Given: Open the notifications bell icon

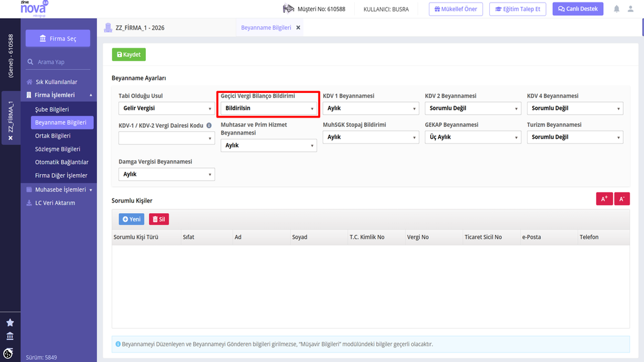Looking at the screenshot, I should (x=616, y=9).
